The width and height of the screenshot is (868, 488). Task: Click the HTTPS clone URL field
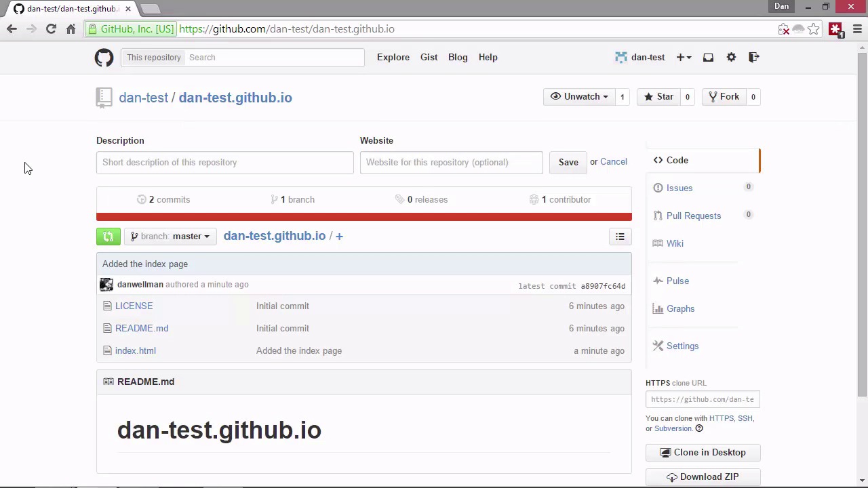point(703,400)
